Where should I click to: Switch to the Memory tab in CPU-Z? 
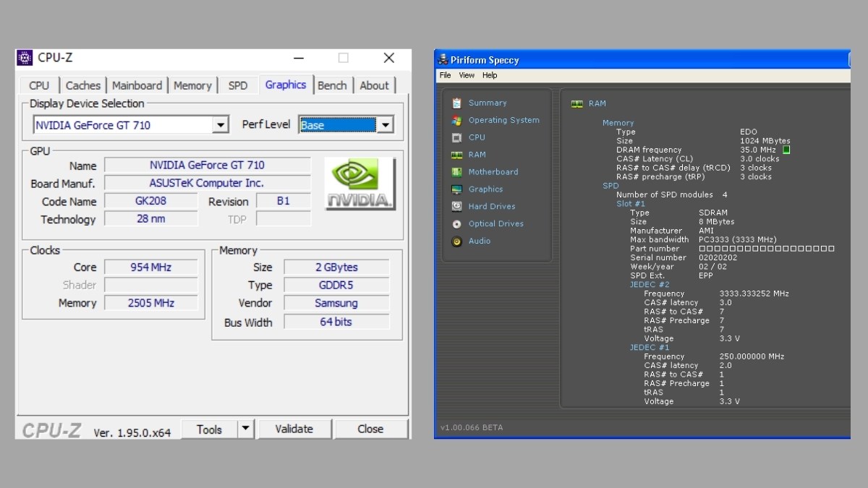[192, 85]
